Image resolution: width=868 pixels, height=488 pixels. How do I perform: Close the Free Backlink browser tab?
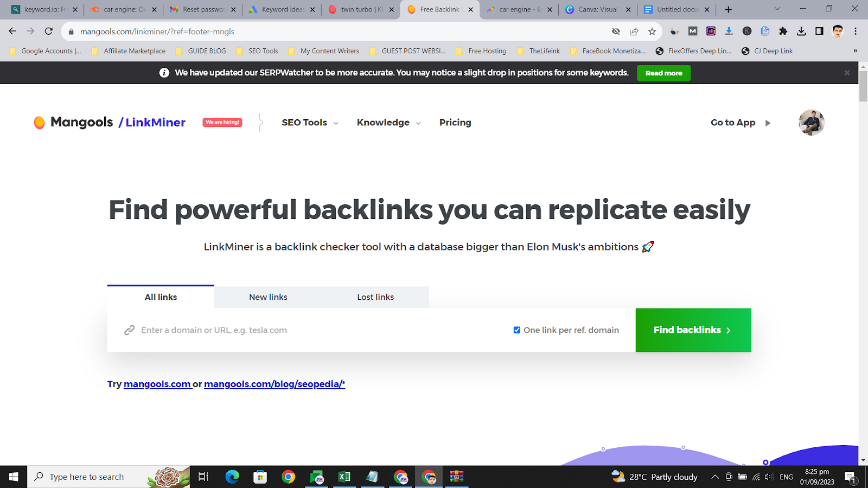(470, 9)
